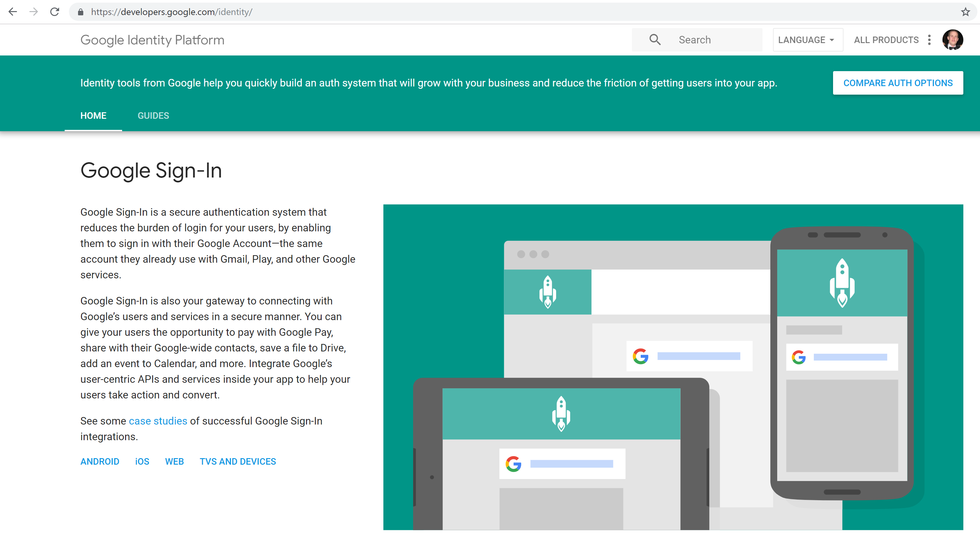Go to the ANDROID link
The height and width of the screenshot is (542, 980).
click(100, 461)
